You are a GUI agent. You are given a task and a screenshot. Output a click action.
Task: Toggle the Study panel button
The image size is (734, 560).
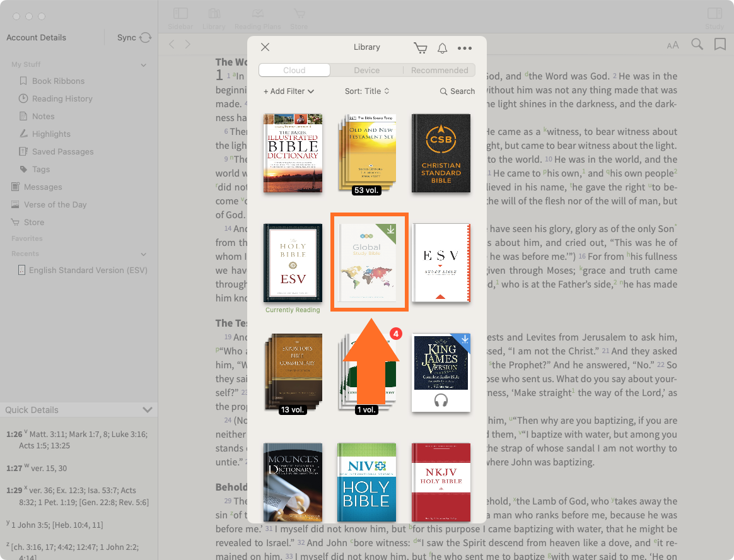click(714, 18)
